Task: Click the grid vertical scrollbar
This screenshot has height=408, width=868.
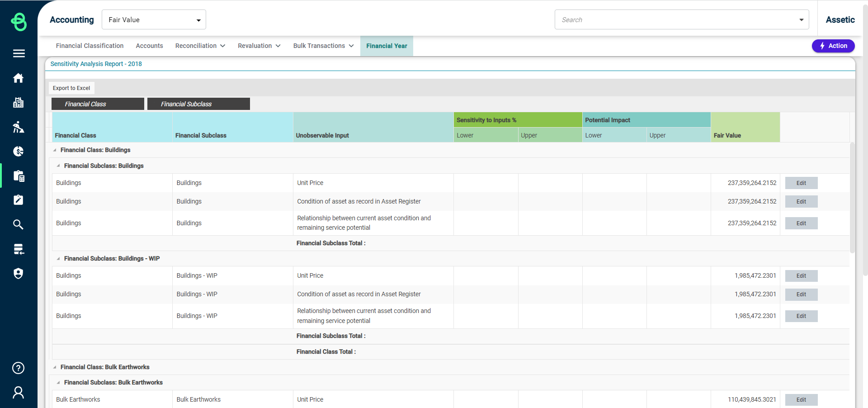Action: (x=852, y=198)
